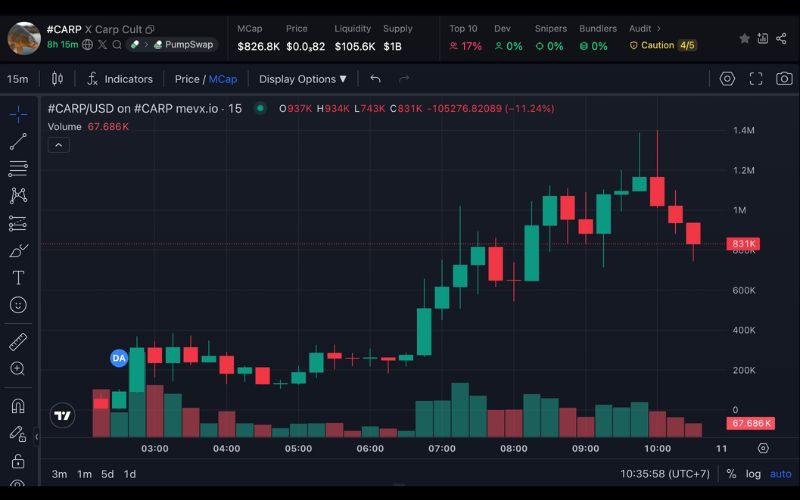
Task: Collapse the drawing toolbar with side arrow
Action: (x=37, y=437)
